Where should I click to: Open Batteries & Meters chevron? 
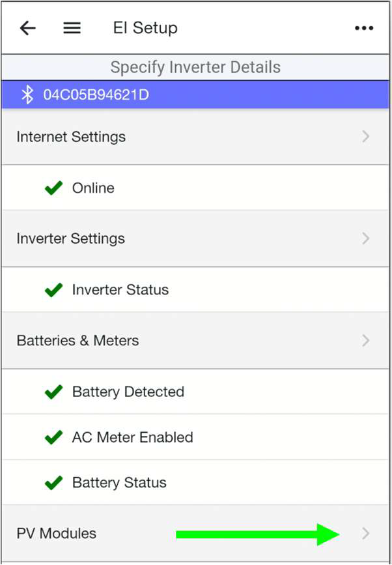(x=366, y=340)
